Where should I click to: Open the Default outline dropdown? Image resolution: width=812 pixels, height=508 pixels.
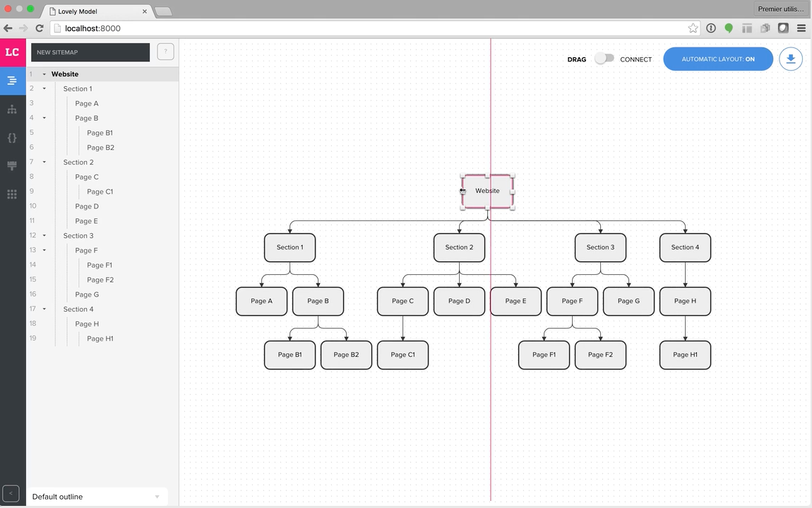pos(96,497)
